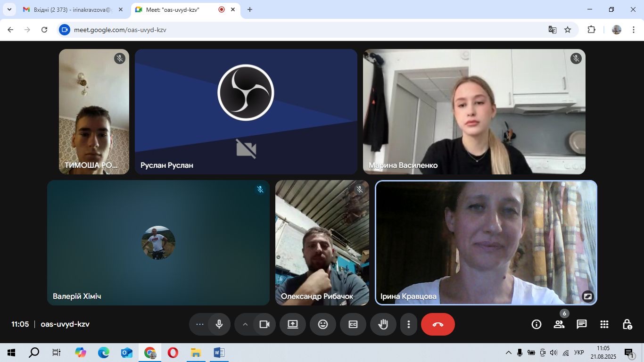This screenshot has width=644, height=362.
Task: Focus the address bar URL
Action: [120, 30]
